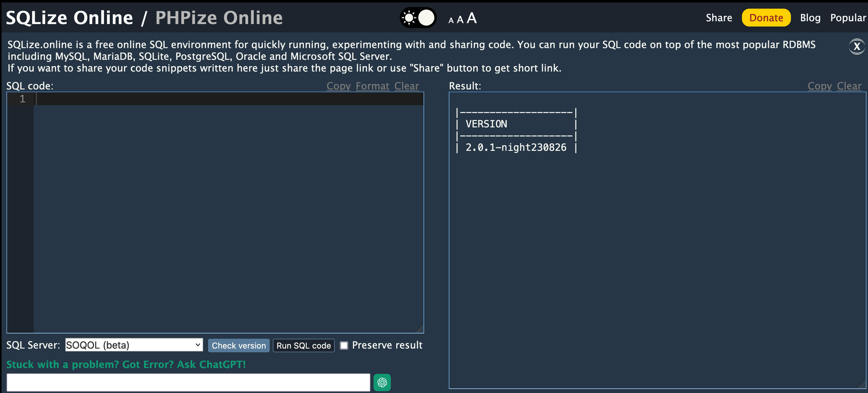Click the version value 2.0.1-night230826
Image resolution: width=868 pixels, height=393 pixels.
(516, 148)
